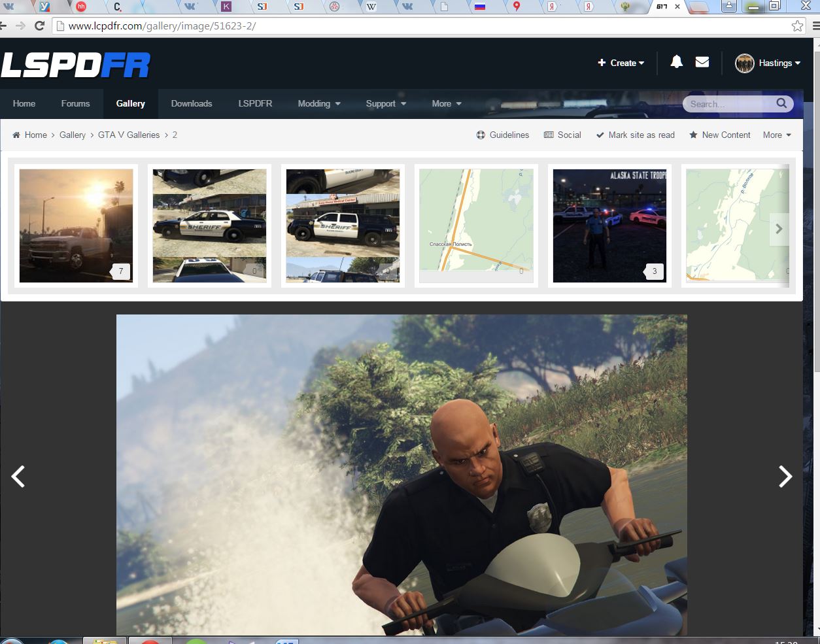Open the LSPDFR navigation tab
The height and width of the screenshot is (644, 820).
[255, 103]
